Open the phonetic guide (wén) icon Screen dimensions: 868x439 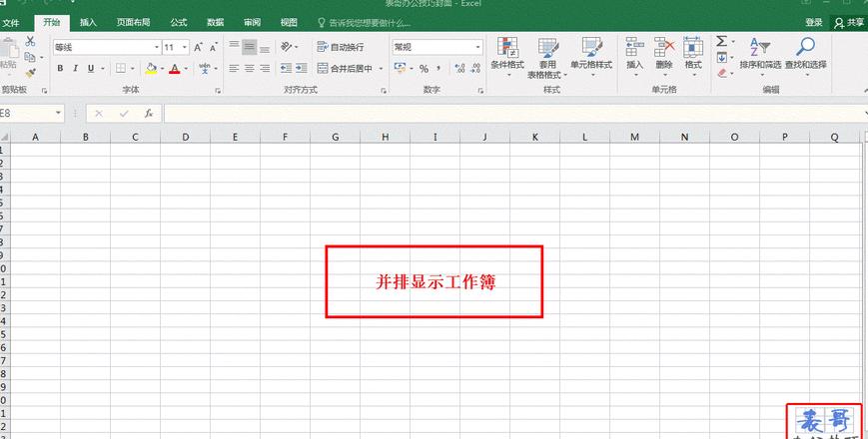pos(205,69)
